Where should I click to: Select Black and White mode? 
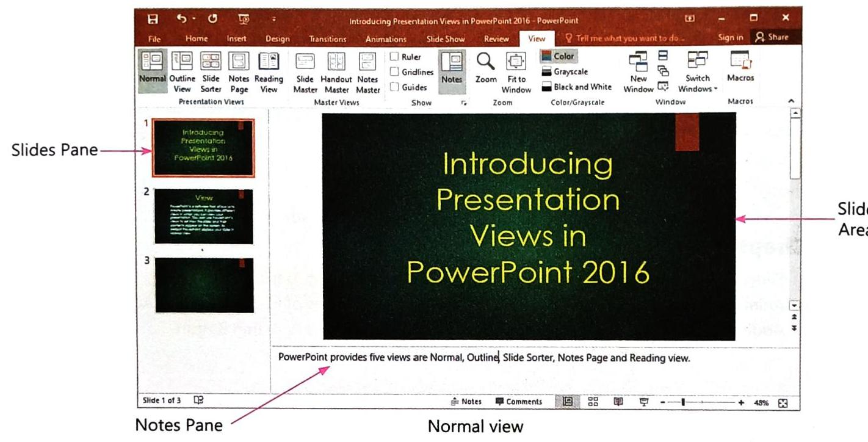pyautogui.click(x=577, y=87)
